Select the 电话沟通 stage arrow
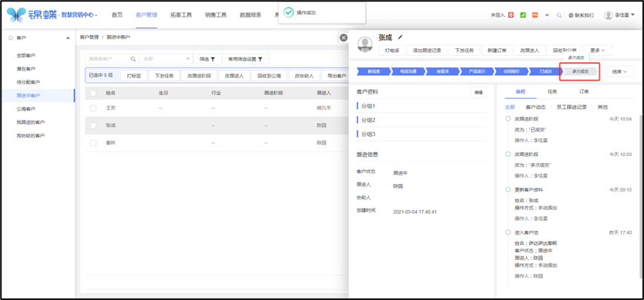Viewport: 644px width, 300px height. (x=407, y=71)
